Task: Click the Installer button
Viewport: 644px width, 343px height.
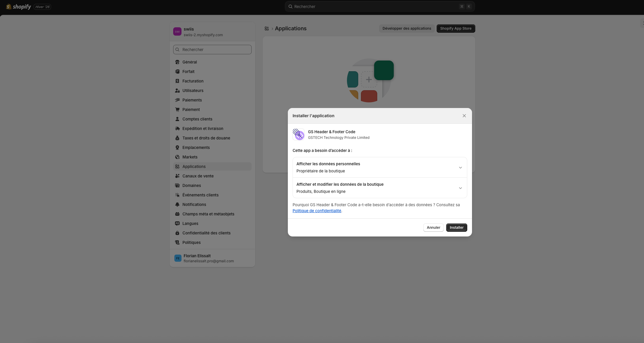Action: point(457,228)
